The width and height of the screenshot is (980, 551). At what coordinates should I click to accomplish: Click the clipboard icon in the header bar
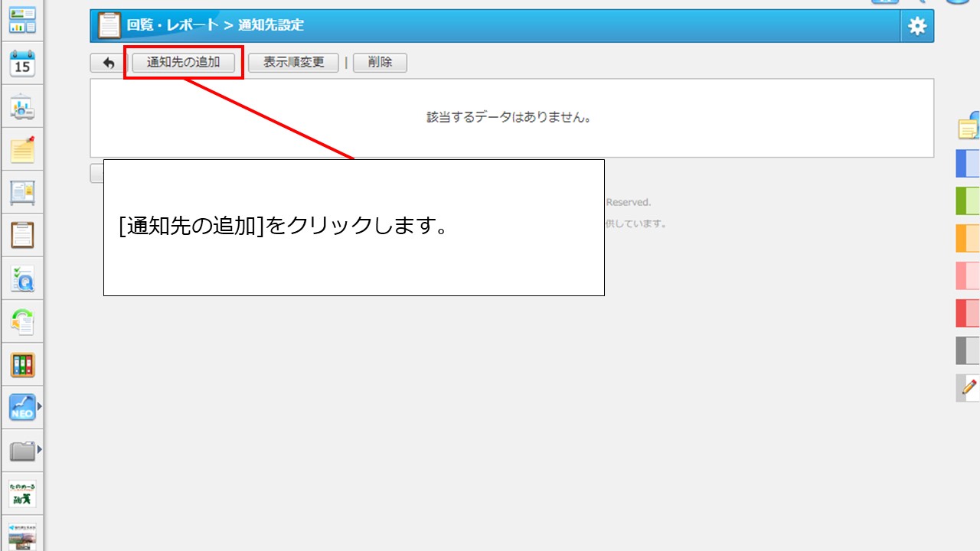109,25
